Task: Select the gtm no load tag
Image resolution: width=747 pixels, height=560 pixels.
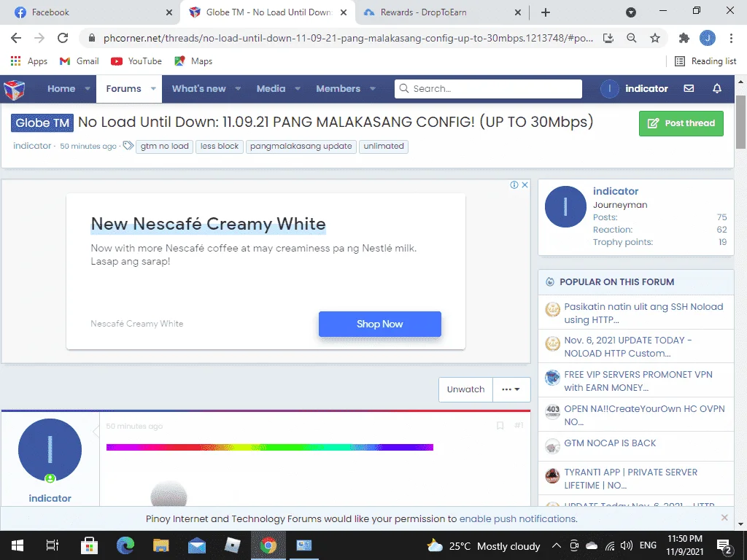Action: click(164, 146)
